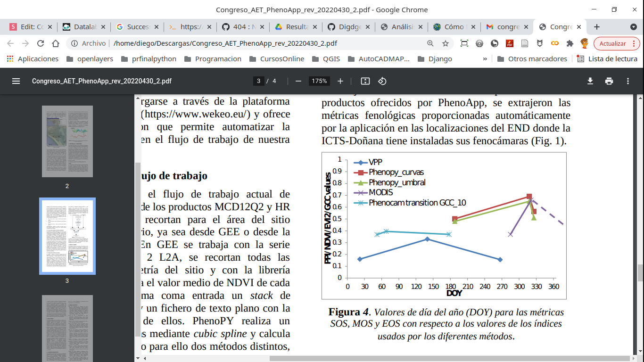
Task: Show more bookmarks with the chevron
Action: tap(485, 59)
